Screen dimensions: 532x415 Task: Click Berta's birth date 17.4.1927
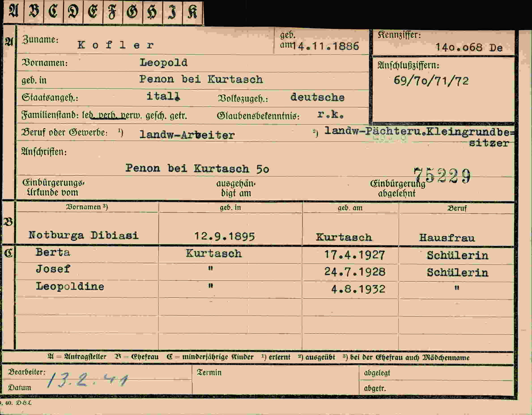click(x=355, y=255)
